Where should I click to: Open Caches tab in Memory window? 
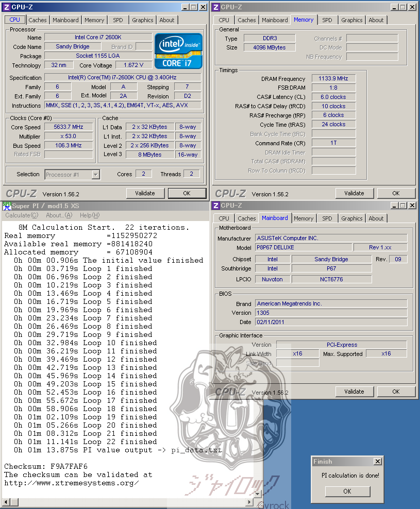pyautogui.click(x=246, y=20)
